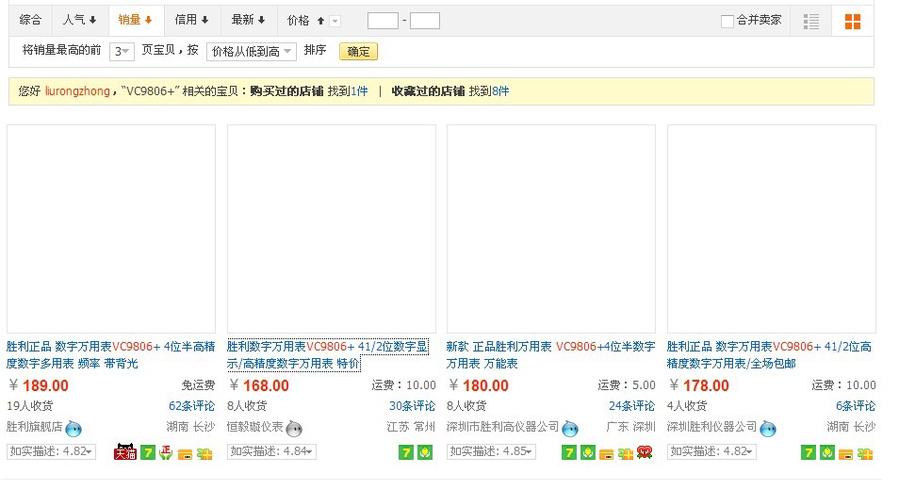Open ¥178.00 全场包邮 product title link
Image resolution: width=899 pixels, height=490 pixels.
pos(769,355)
